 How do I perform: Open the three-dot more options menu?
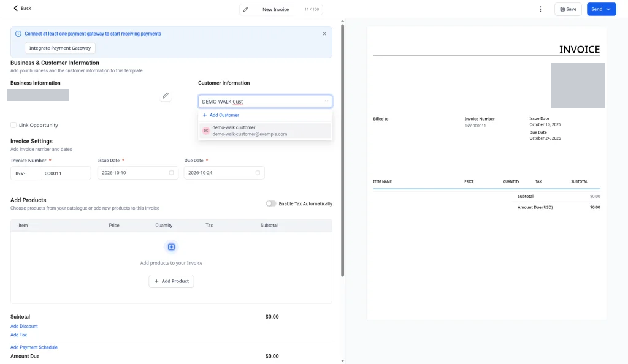[x=540, y=9]
